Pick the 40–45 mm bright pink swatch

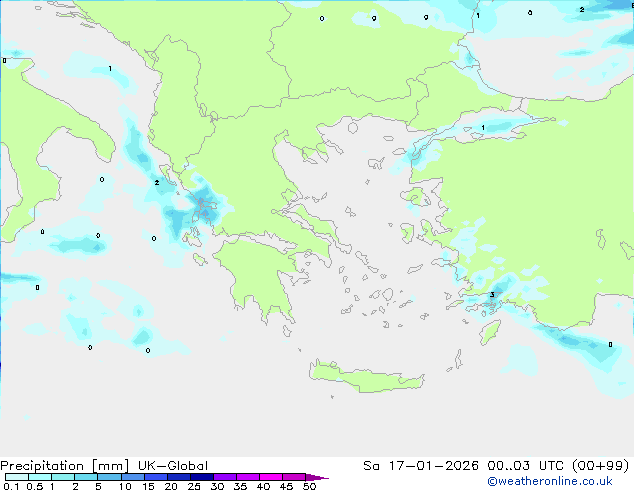(x=271, y=477)
